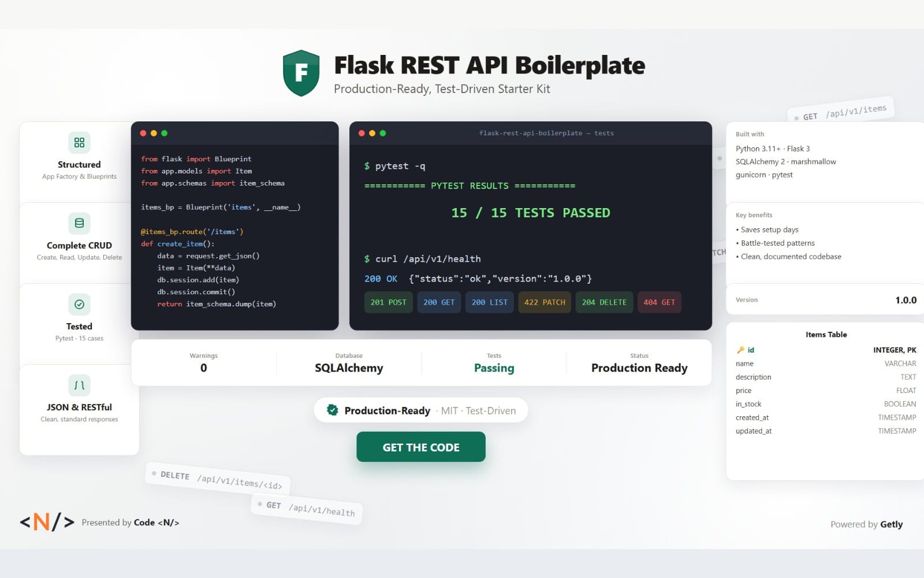
Task: Click the 'Clean, documented codebase' benefit
Action: (788, 257)
